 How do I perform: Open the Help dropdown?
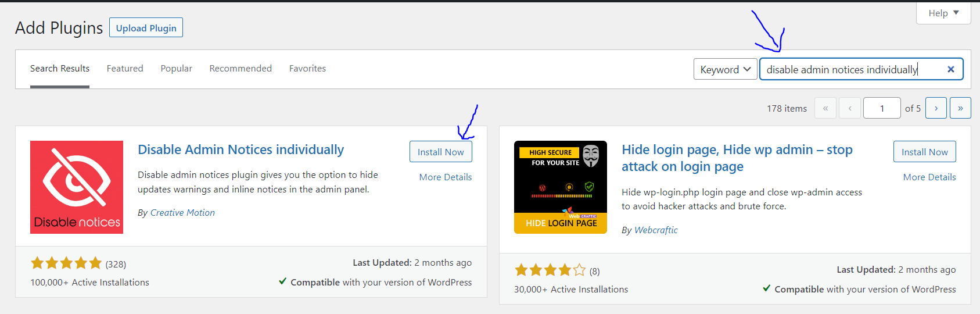coord(943,13)
